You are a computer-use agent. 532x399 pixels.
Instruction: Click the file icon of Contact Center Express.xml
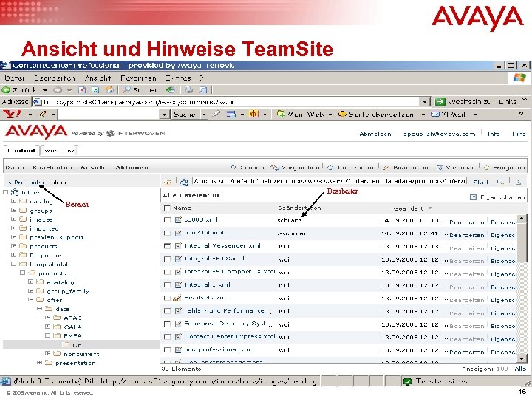(x=178, y=337)
